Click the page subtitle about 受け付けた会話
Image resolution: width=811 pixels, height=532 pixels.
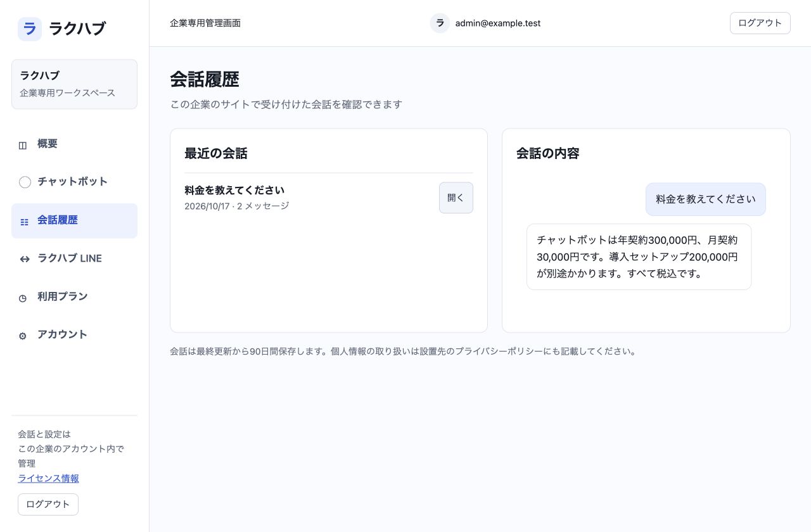[286, 104]
